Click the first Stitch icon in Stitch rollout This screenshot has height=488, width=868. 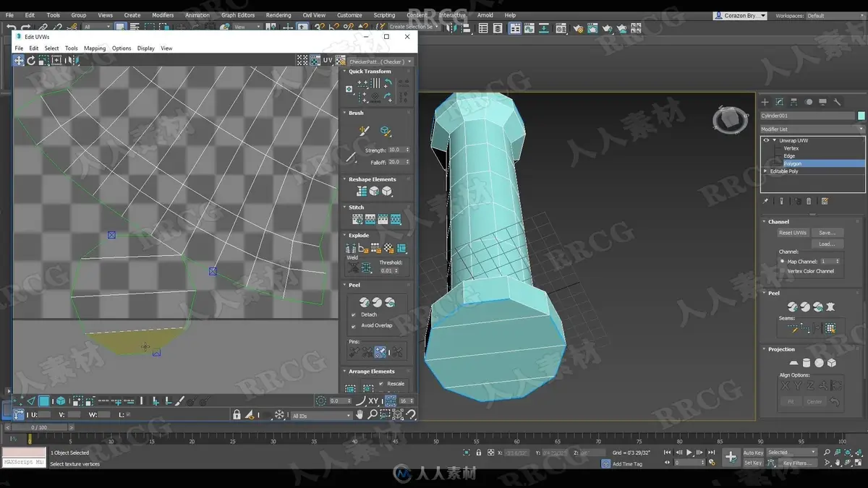tap(357, 219)
